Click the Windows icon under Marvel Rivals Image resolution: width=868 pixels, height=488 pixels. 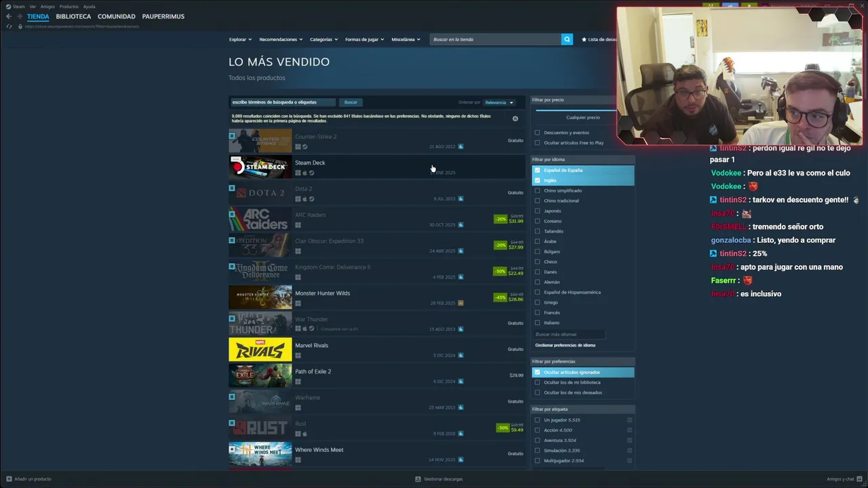(298, 355)
